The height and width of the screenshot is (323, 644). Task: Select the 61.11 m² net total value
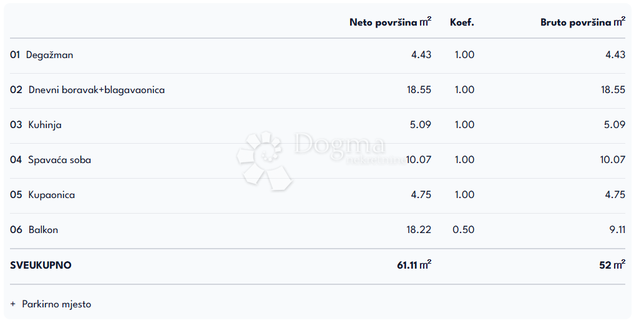point(414,265)
